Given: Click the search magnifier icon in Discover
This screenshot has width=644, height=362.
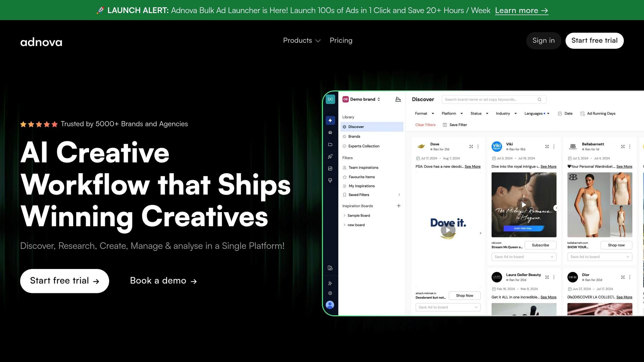Looking at the screenshot, I should [539, 100].
